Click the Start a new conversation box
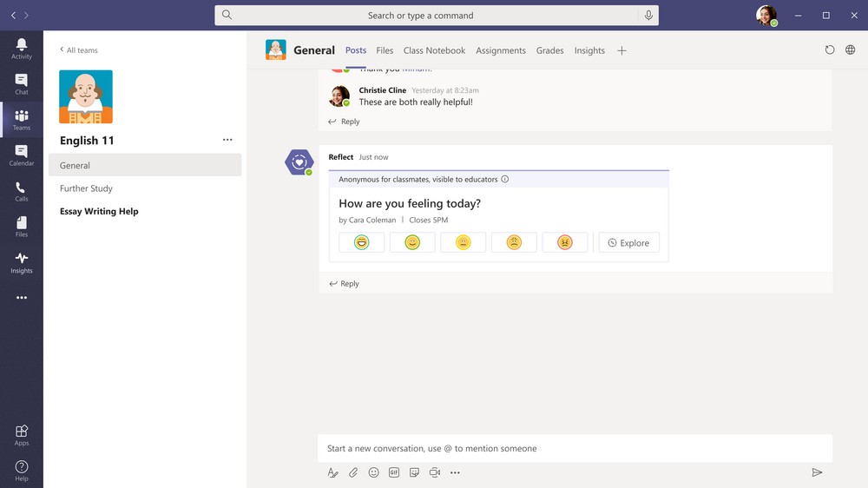The height and width of the screenshot is (488, 868). point(575,448)
